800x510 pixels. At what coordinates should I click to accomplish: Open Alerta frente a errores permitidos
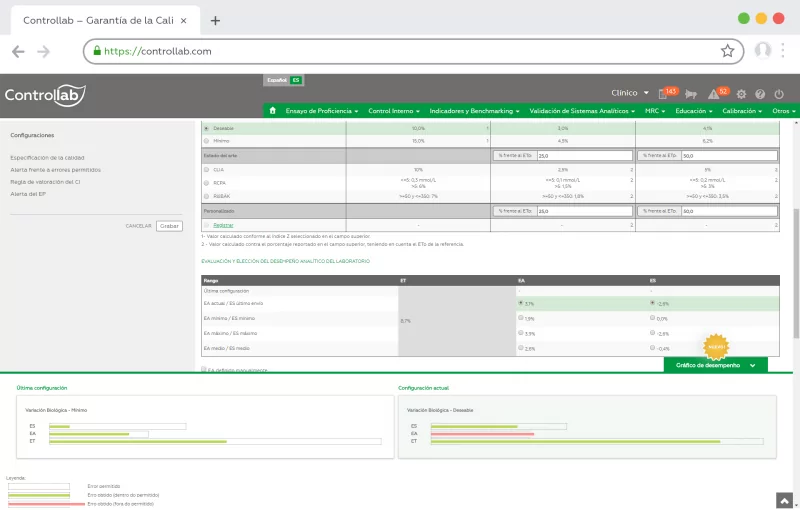click(55, 170)
